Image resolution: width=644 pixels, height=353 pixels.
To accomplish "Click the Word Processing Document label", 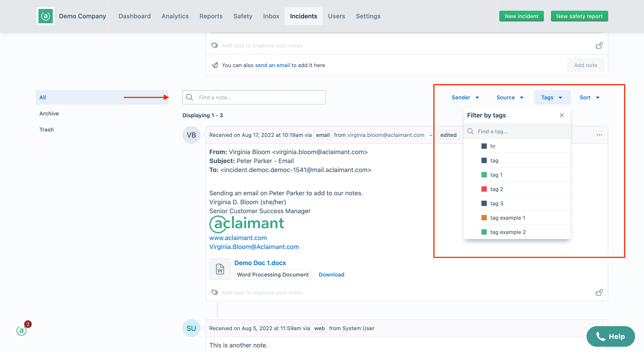I will pos(273,274).
